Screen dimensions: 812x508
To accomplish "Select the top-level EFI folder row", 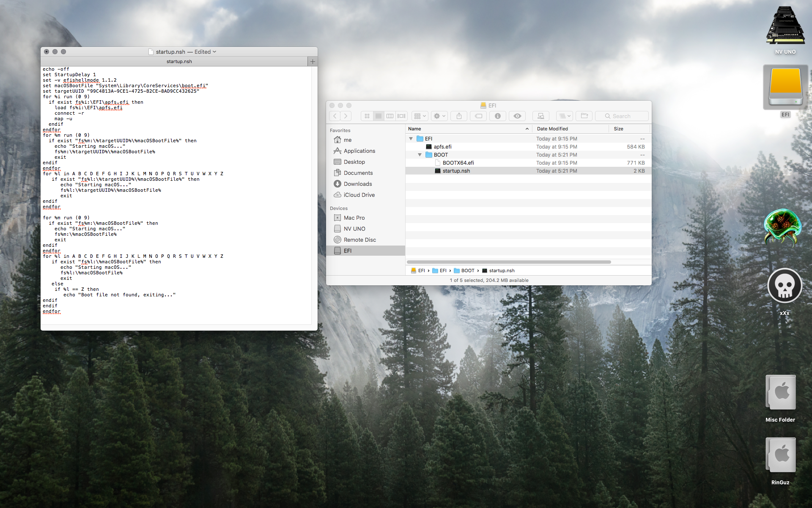I will [x=528, y=138].
